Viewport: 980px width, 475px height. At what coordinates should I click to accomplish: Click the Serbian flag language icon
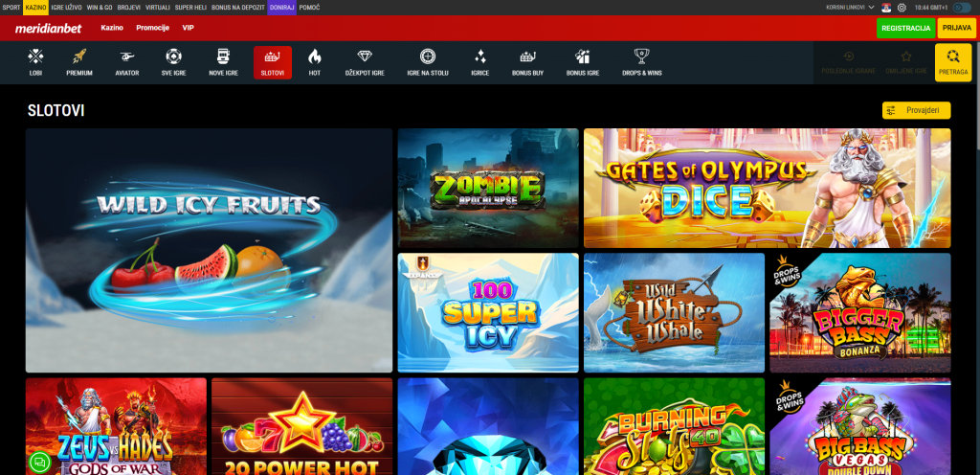(885, 8)
